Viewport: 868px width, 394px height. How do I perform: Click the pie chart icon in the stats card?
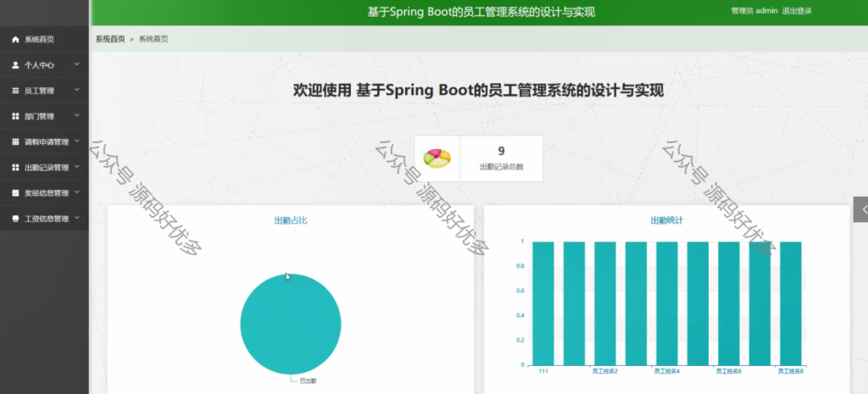[437, 158]
